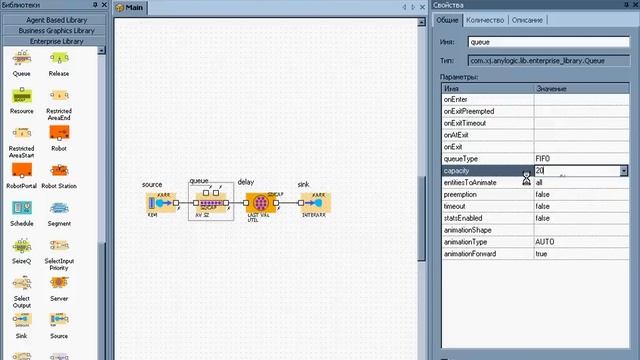The width and height of the screenshot is (640, 360).
Task: Click the Имя name input field
Action: [x=549, y=42]
